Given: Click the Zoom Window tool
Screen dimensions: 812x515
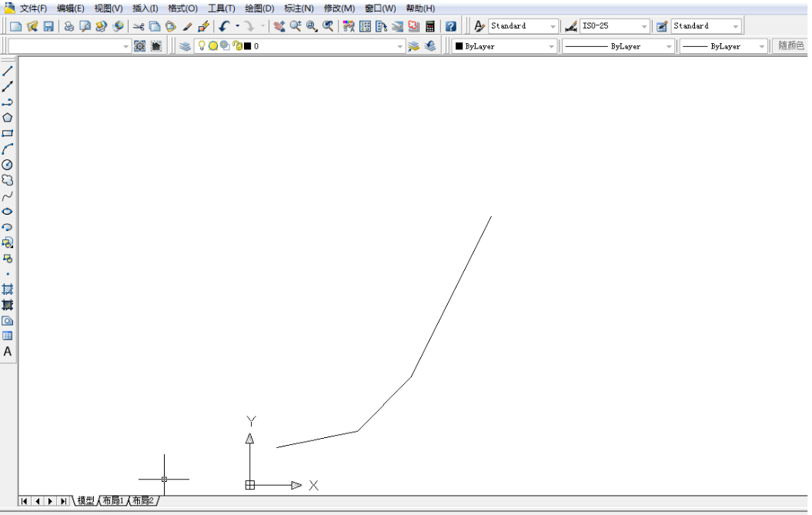Looking at the screenshot, I should click(x=311, y=26).
